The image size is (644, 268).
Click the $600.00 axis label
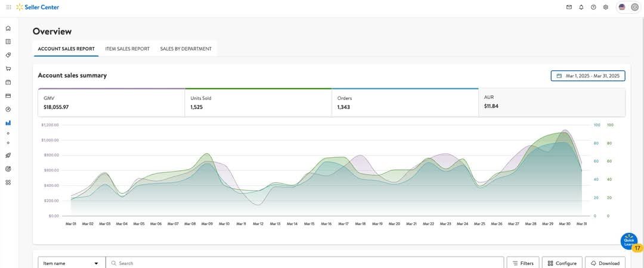pyautogui.click(x=51, y=170)
